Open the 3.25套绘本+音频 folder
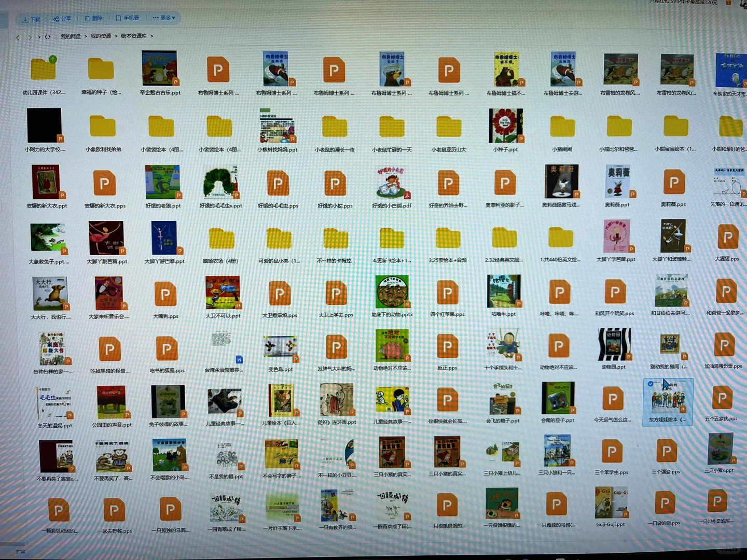This screenshot has height=560, width=747. [x=448, y=238]
